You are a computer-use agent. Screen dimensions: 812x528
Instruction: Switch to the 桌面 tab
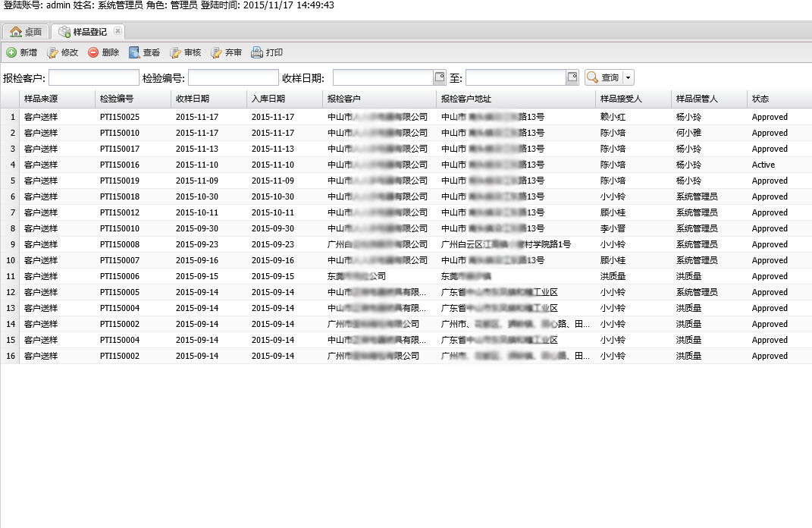coord(26,32)
